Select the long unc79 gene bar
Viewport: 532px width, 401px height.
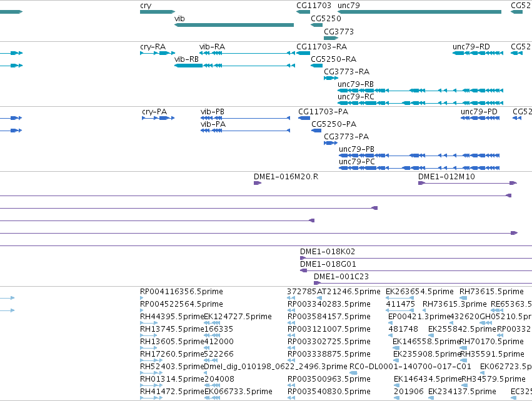click(x=419, y=12)
